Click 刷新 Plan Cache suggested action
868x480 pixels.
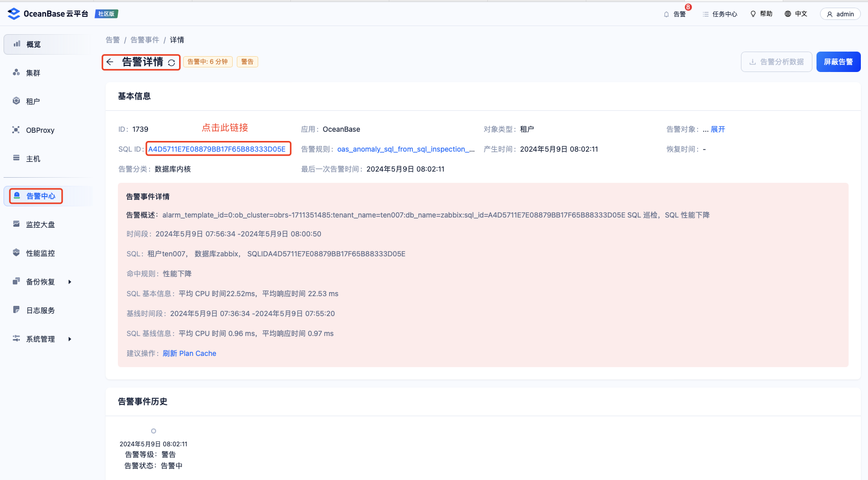[189, 353]
